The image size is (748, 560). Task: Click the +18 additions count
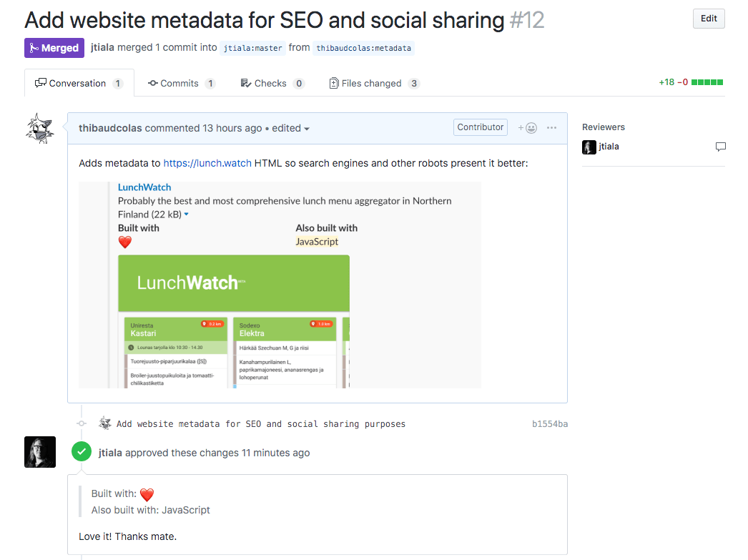point(666,82)
